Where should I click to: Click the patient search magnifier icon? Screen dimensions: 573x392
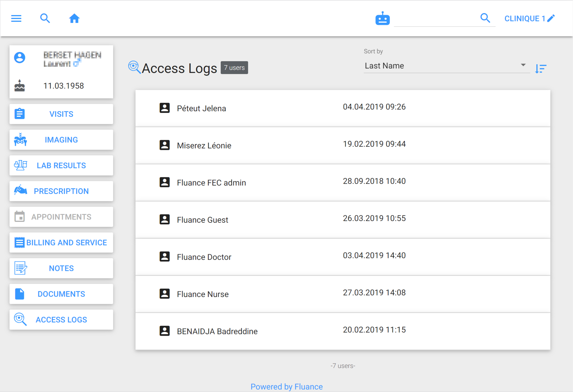45,19
